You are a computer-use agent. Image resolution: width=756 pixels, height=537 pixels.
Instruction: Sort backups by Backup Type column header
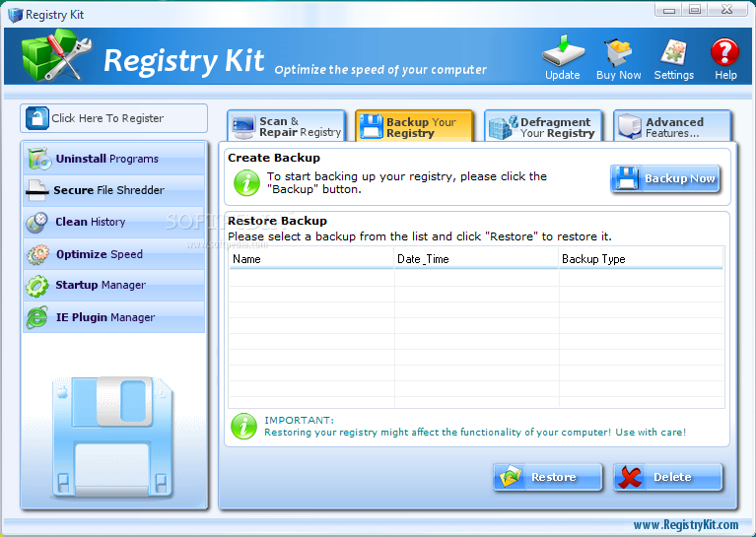click(x=641, y=259)
